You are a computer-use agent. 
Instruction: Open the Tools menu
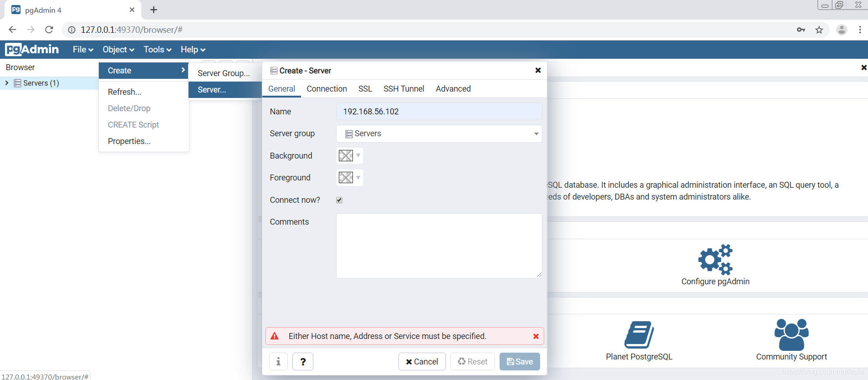158,49
